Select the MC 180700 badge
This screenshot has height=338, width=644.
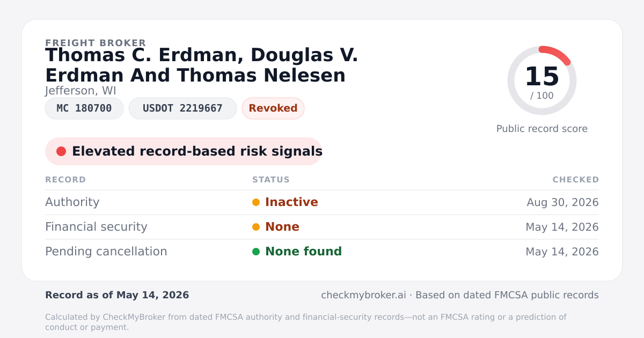coord(84,108)
